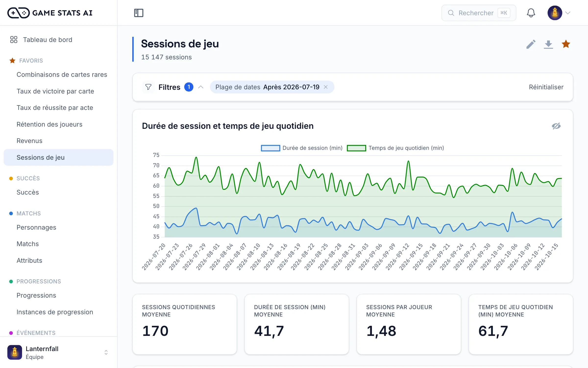Hide the session duration chart
This screenshot has width=588, height=368.
click(556, 126)
